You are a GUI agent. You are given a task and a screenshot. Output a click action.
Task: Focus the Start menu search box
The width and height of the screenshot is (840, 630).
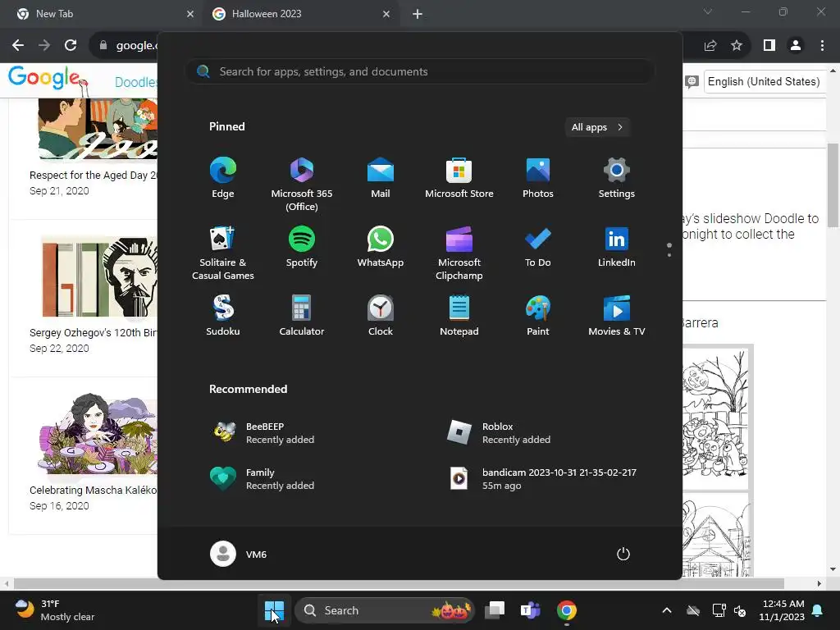tap(419, 72)
